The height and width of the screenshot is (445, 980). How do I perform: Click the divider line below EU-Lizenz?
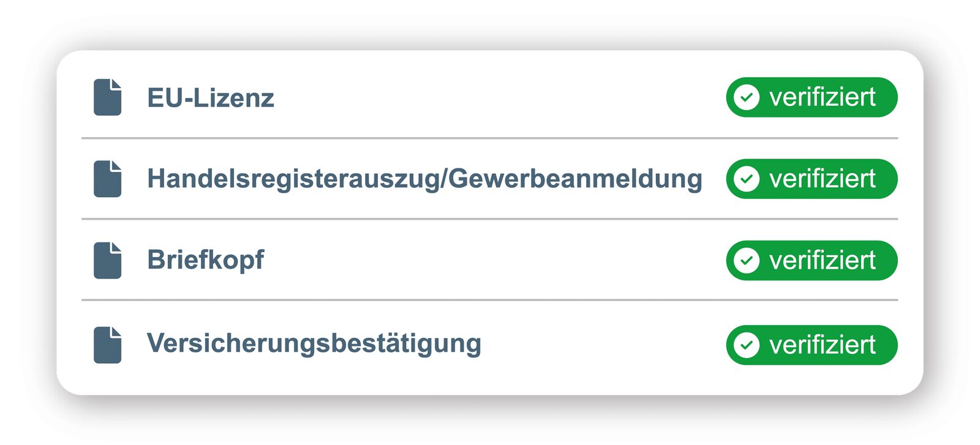point(490,138)
